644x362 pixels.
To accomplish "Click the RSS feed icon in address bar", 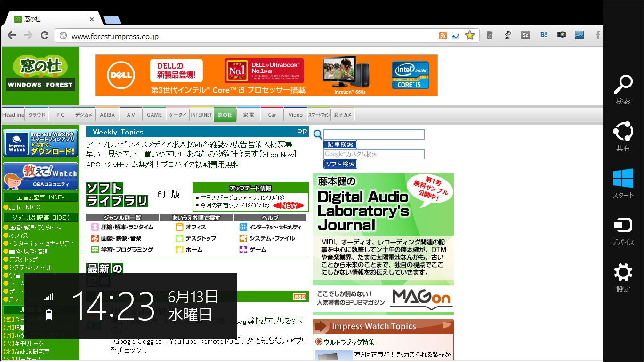I will click(x=443, y=35).
